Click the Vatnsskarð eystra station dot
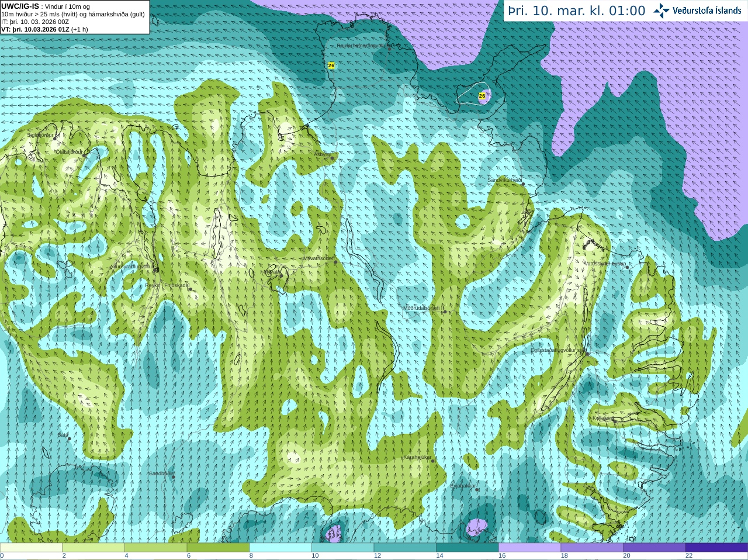 628,267
